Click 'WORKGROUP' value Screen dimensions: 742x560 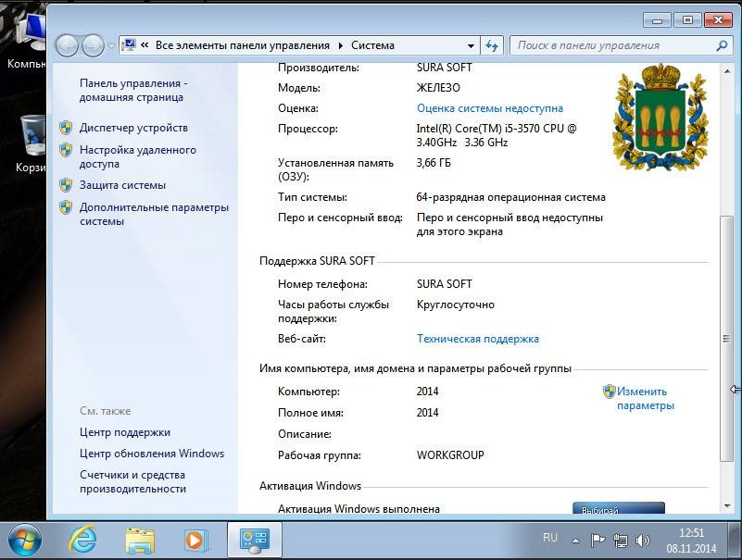[450, 455]
